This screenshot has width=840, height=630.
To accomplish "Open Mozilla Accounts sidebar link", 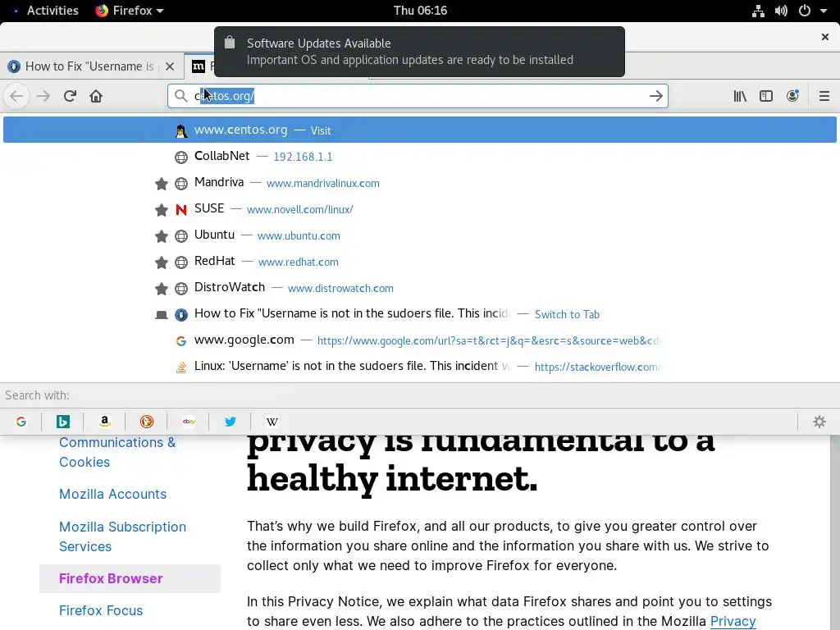I will (x=112, y=494).
